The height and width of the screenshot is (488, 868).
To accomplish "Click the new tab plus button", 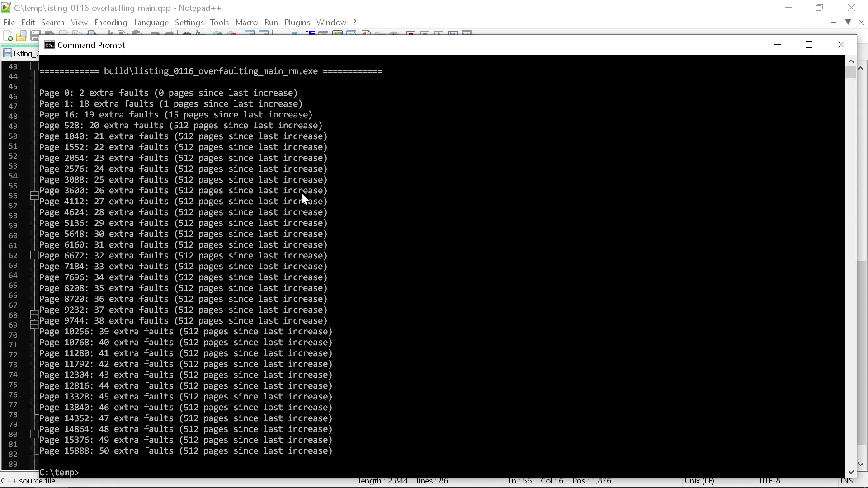I will [834, 22].
